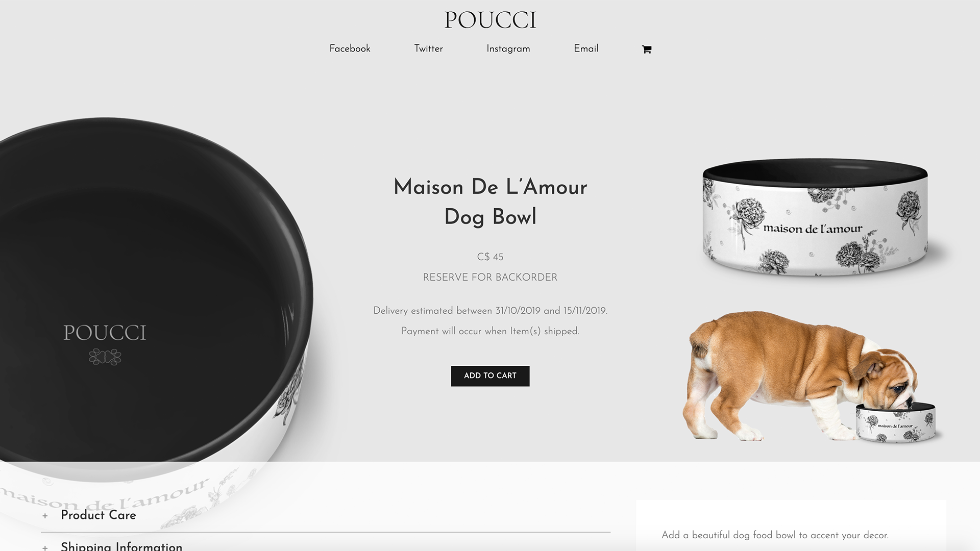Click the C$ 45 price text
The height and width of the screenshot is (551, 980).
(490, 257)
